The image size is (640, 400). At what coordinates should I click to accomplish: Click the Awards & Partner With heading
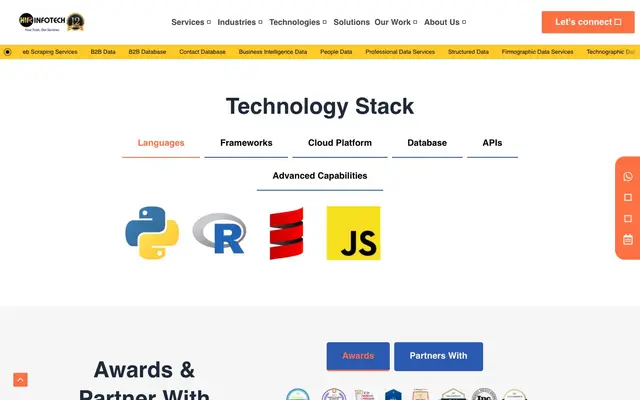144,380
